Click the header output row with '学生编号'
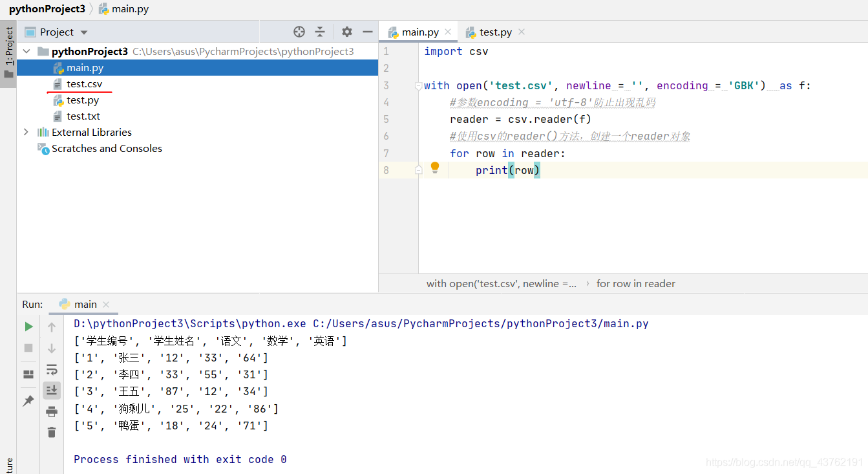868x474 pixels. pyautogui.click(x=210, y=341)
